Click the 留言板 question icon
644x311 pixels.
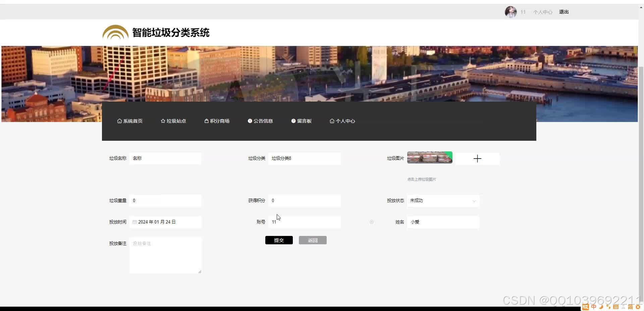pyautogui.click(x=293, y=121)
